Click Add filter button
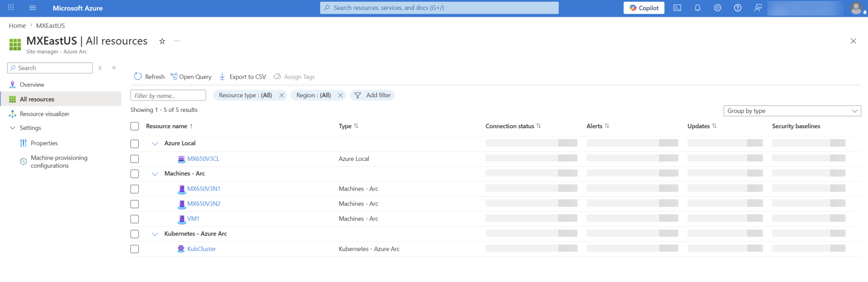Viewport: 868px width, 282px height. [373, 95]
